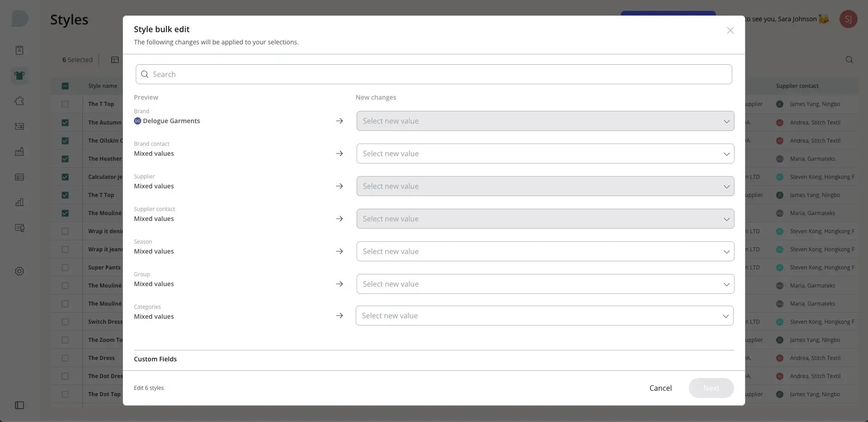Open the Season new value dropdown

(x=545, y=251)
